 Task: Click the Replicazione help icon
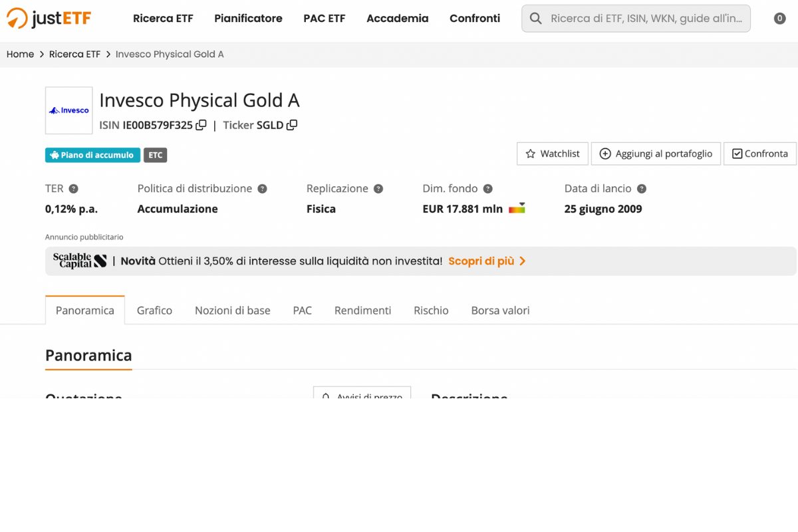[x=378, y=189]
